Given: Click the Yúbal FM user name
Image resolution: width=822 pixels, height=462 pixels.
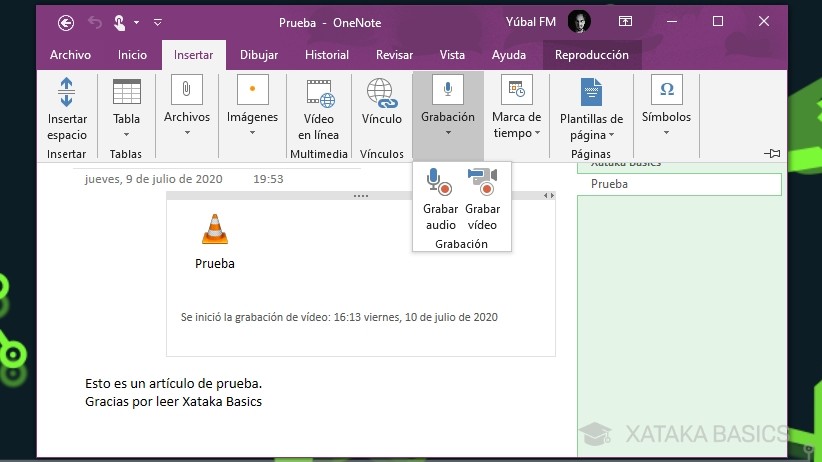Looking at the screenshot, I should point(531,22).
